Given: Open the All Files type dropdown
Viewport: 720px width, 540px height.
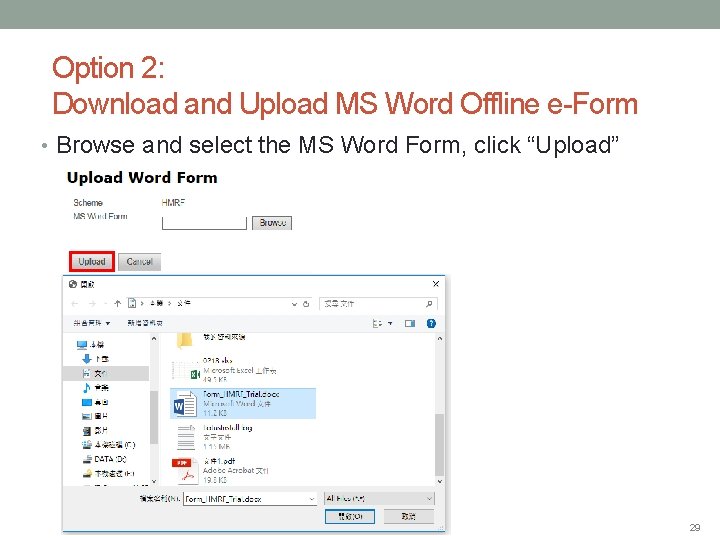Looking at the screenshot, I should (x=379, y=499).
